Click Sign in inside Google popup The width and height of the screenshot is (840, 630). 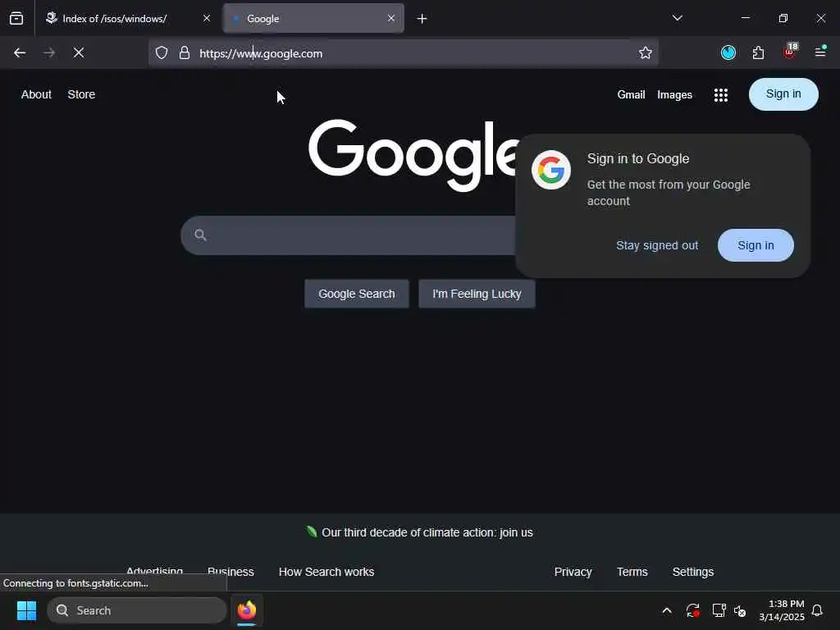[756, 245]
